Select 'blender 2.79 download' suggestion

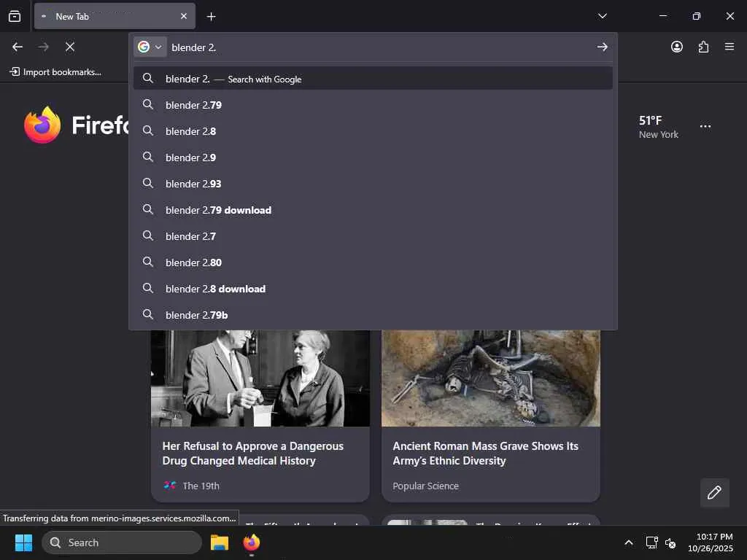(x=373, y=209)
